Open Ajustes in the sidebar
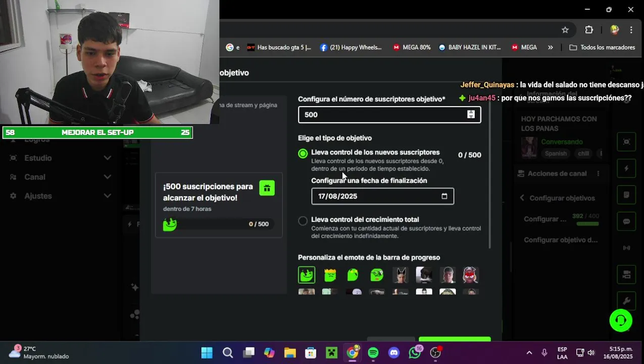The height and width of the screenshot is (364, 644). (x=38, y=196)
